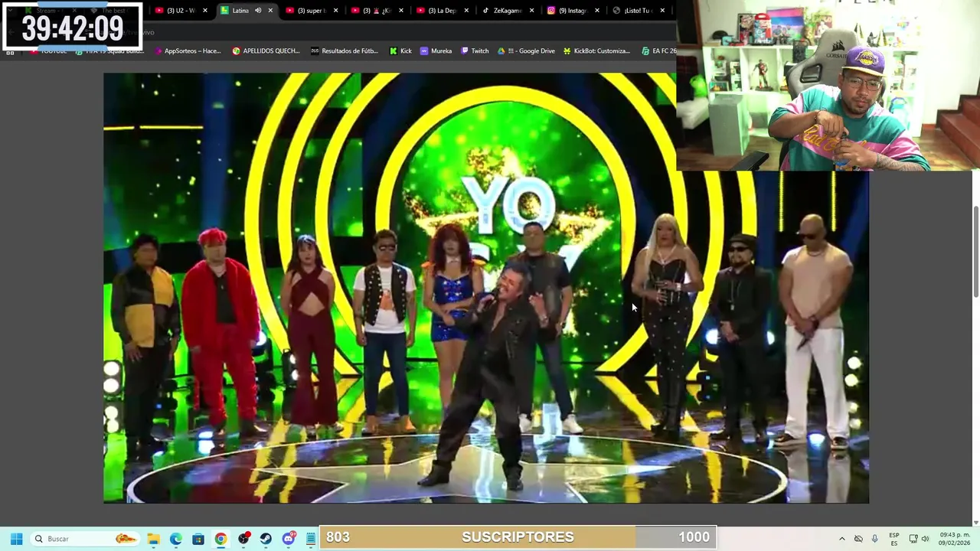Open the Resultados de Fútb... bookmark
The image size is (980, 551).
(344, 51)
